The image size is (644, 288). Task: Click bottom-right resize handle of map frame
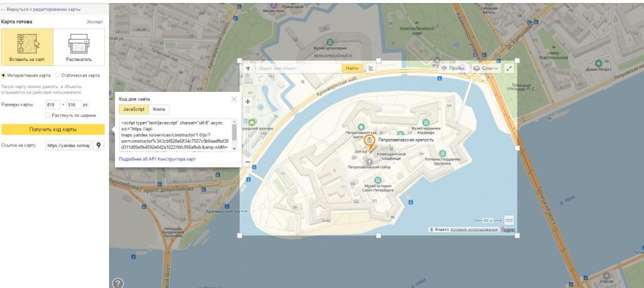click(517, 235)
